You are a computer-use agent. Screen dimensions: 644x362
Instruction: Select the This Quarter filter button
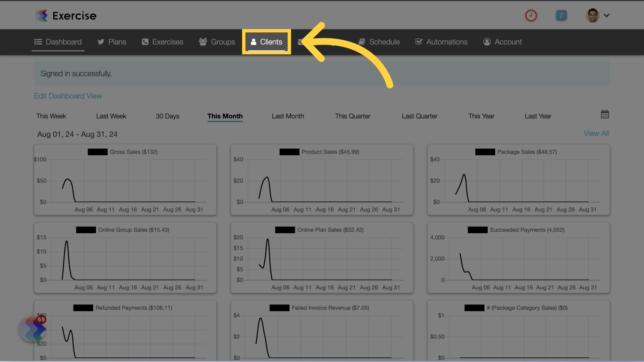point(353,116)
